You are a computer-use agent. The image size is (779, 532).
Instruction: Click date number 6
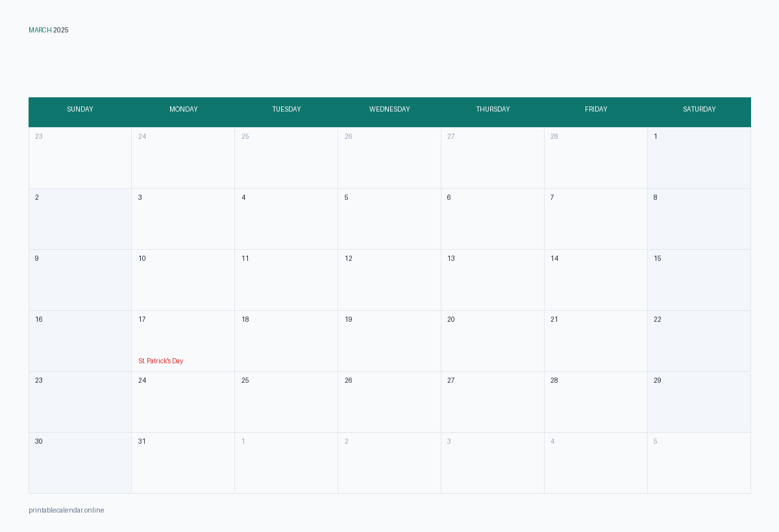click(449, 198)
